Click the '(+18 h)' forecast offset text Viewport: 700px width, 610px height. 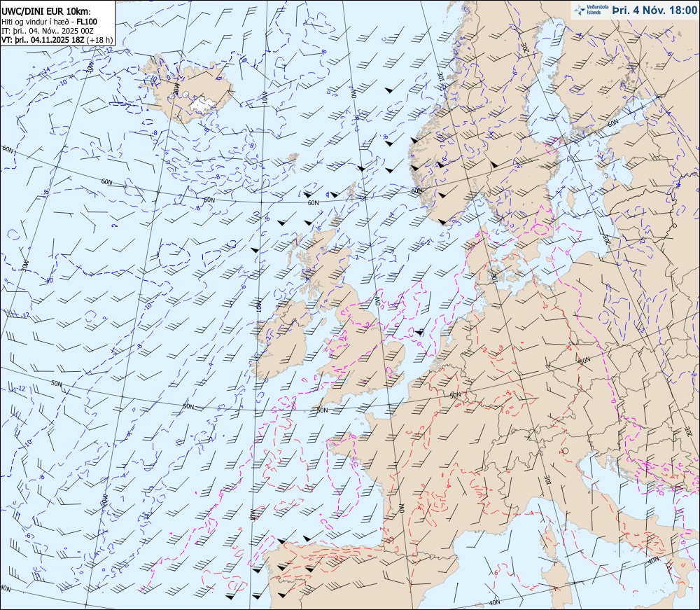click(x=100, y=40)
